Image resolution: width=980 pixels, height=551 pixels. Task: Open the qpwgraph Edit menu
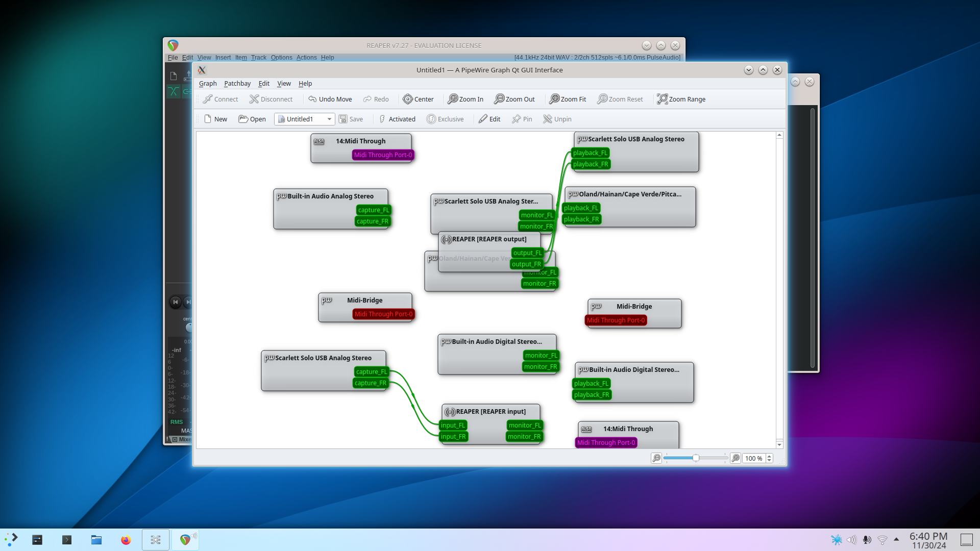point(264,83)
